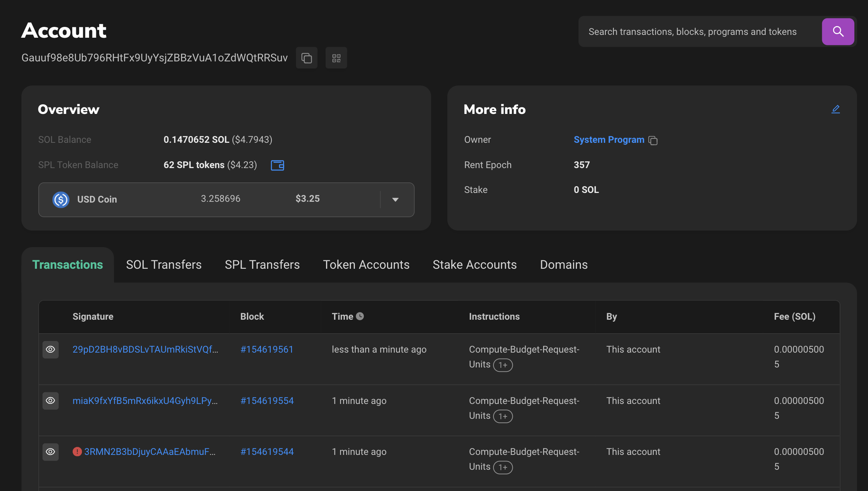Screen dimensions: 868x491
Task: Click the Instructions column header
Action: [494, 317]
